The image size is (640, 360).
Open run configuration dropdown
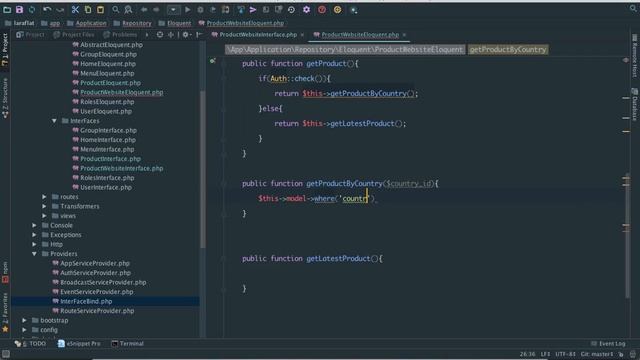[x=173, y=9]
